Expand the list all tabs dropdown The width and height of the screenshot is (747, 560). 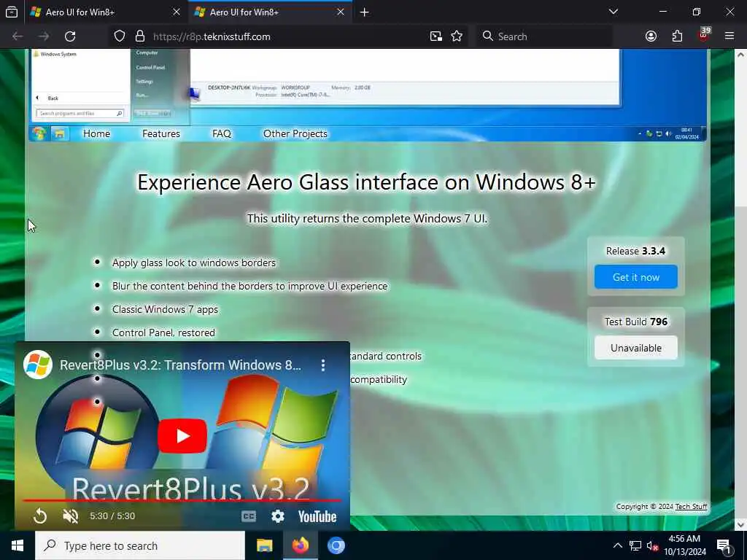614,12
